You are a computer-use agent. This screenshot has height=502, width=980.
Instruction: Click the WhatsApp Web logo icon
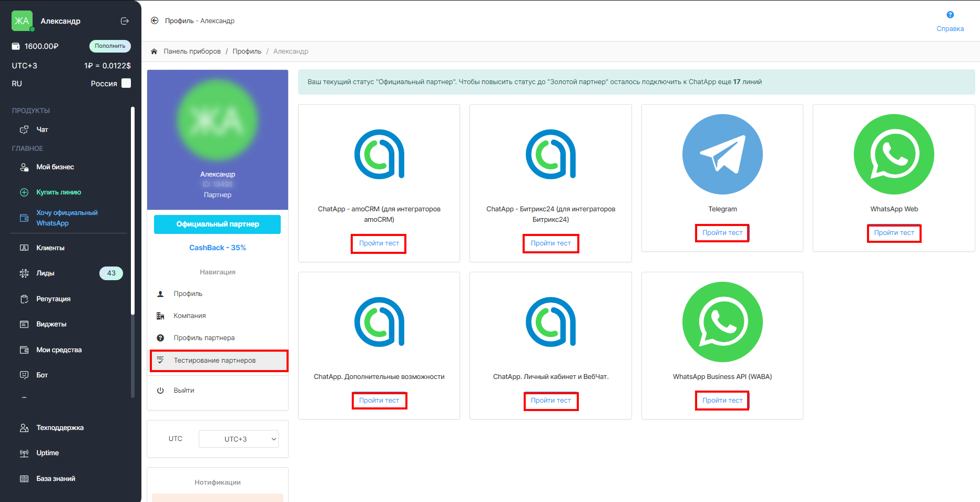pyautogui.click(x=893, y=154)
